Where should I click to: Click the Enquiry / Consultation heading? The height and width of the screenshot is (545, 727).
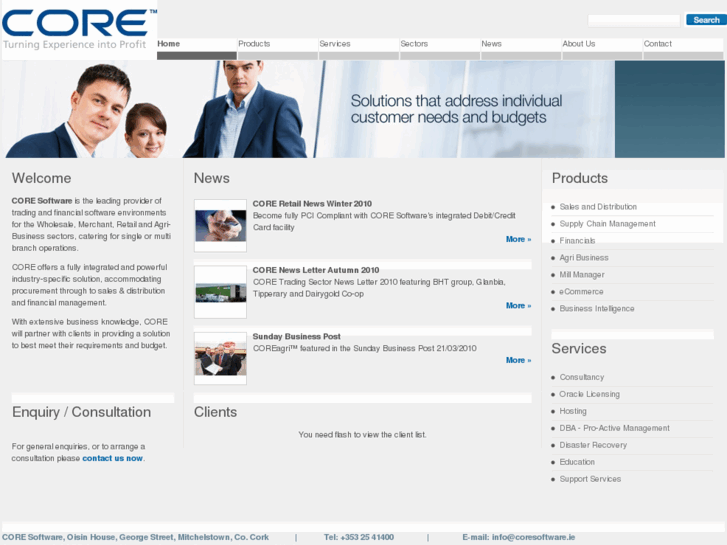pos(82,412)
